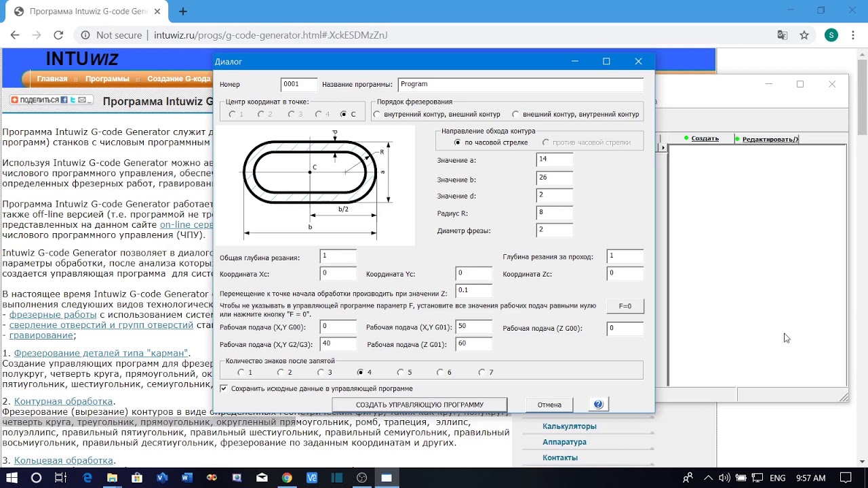Select 6 decimal places radio
This screenshot has width=868, height=488.
pos(440,372)
